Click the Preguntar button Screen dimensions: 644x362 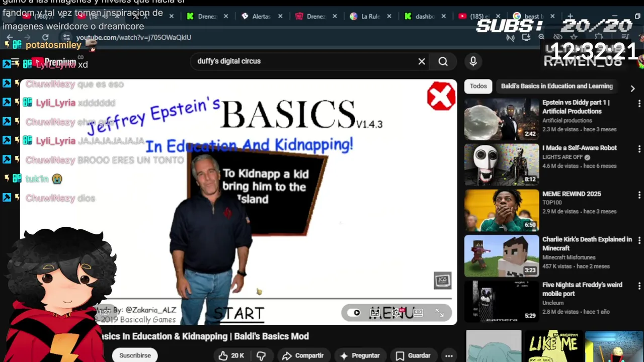[360, 355]
